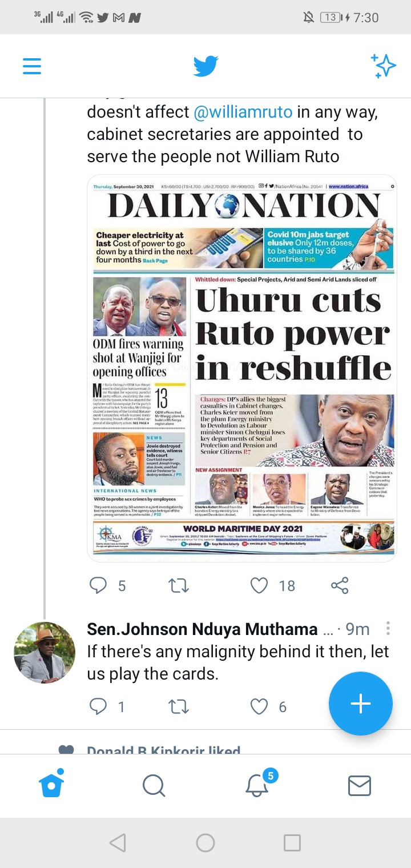Open the hamburger navigation menu
Viewport: 411px width, 868px height.
[32, 66]
